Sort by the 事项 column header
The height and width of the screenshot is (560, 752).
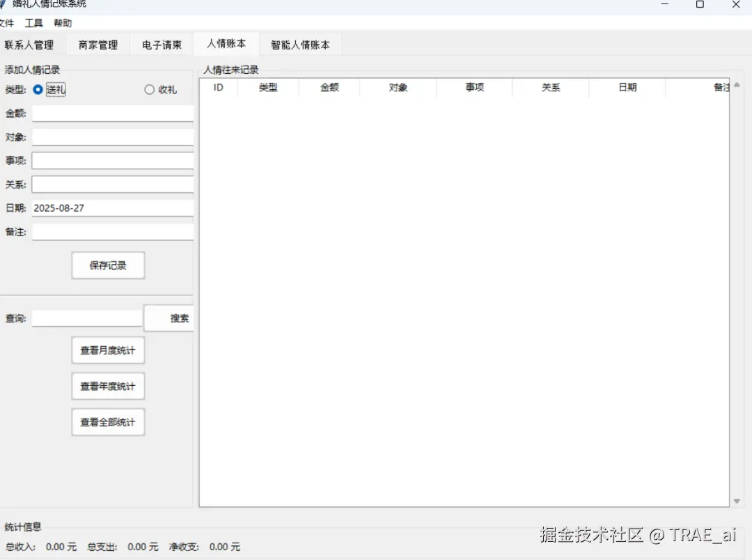coord(475,87)
